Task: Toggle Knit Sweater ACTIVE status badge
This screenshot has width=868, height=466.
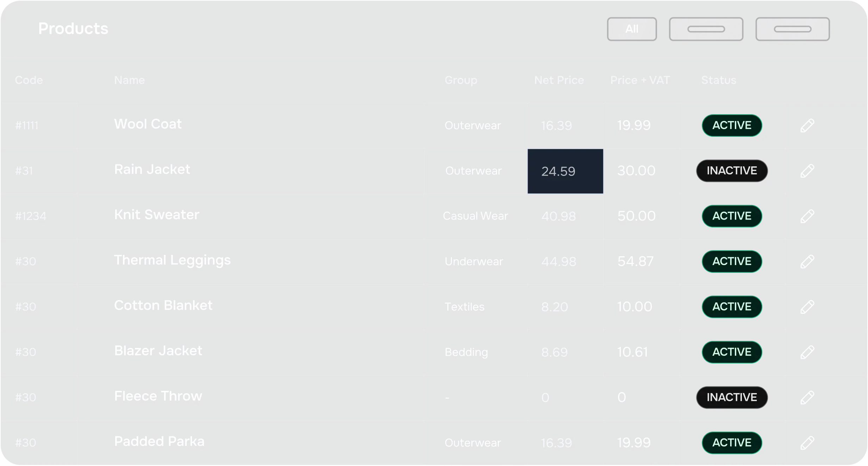Action: (732, 216)
